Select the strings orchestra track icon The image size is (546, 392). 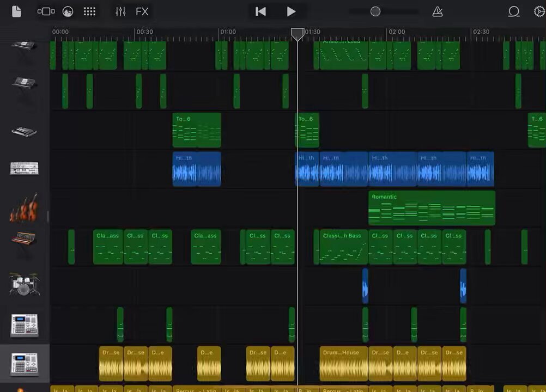(24, 208)
